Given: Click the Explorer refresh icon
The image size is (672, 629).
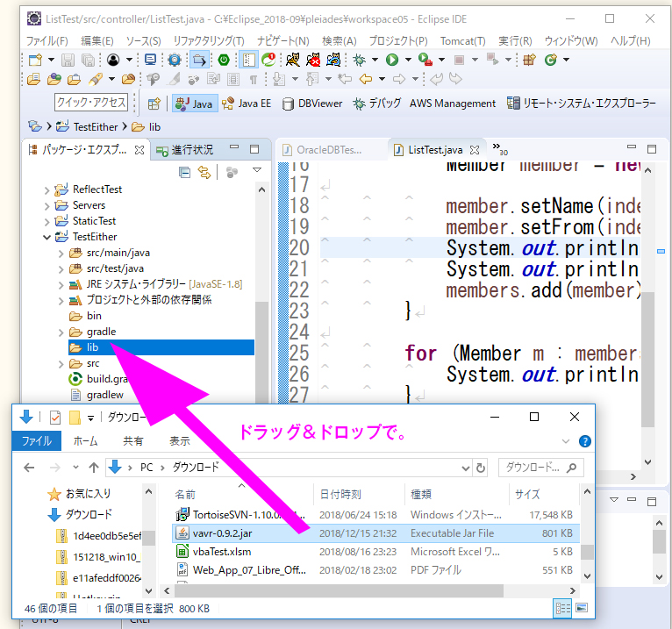Looking at the screenshot, I should pyautogui.click(x=481, y=468).
